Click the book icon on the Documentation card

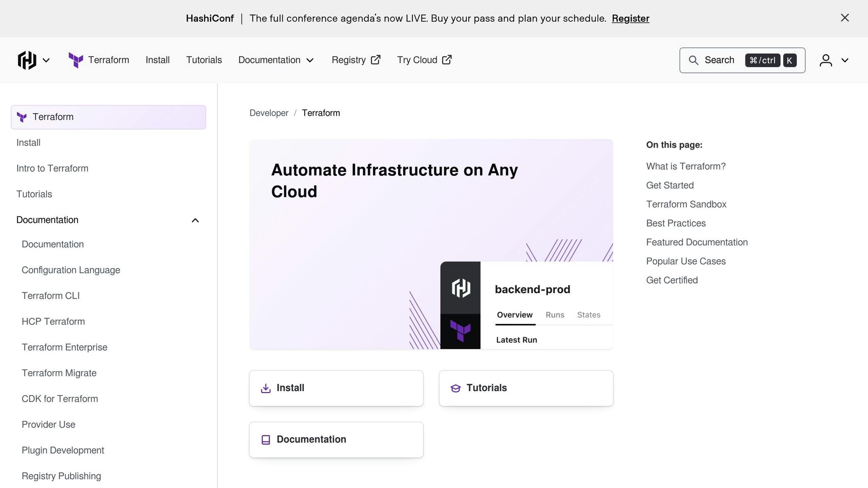tap(266, 440)
